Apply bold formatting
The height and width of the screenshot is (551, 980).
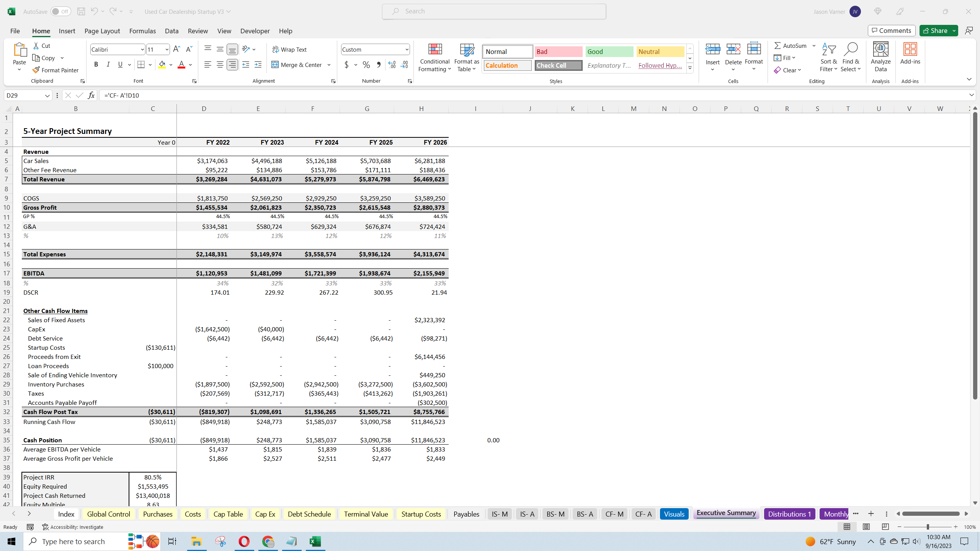point(96,64)
